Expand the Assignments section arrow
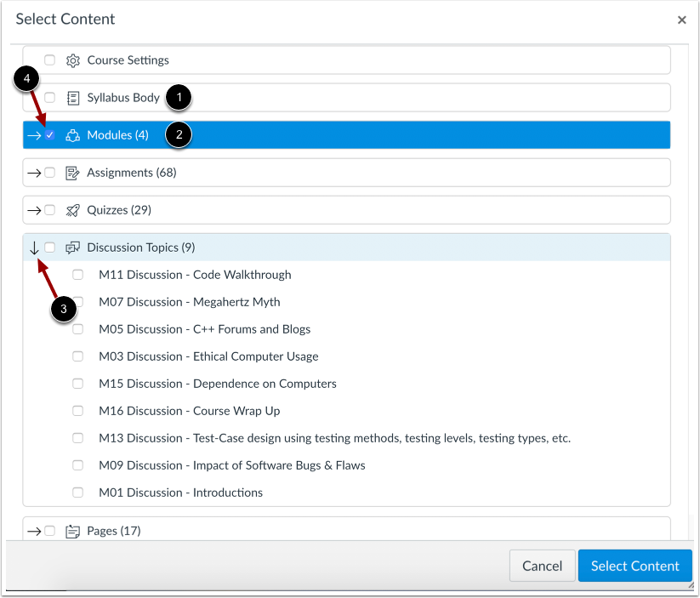 35,172
